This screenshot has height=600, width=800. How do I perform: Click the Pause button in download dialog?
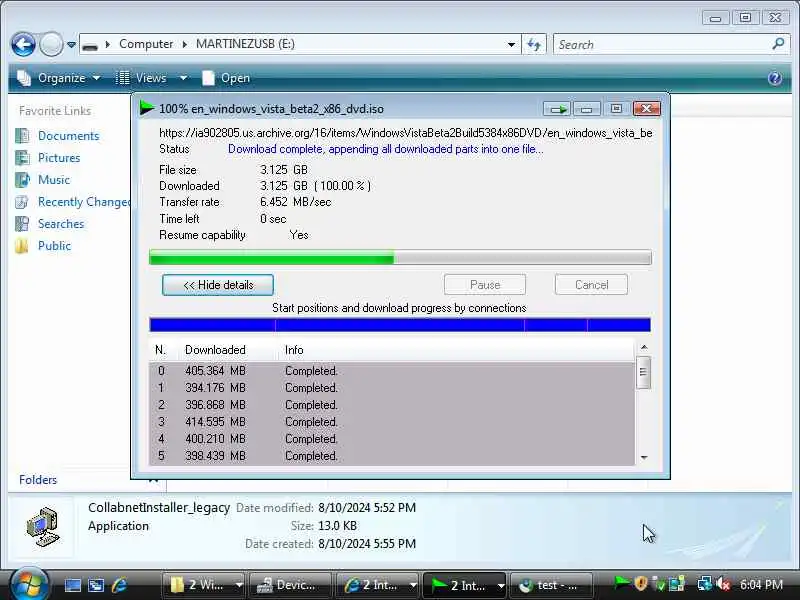click(x=485, y=285)
